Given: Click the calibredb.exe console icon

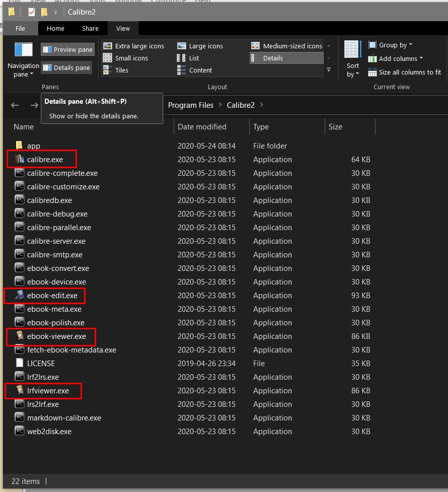Looking at the screenshot, I should (20, 200).
